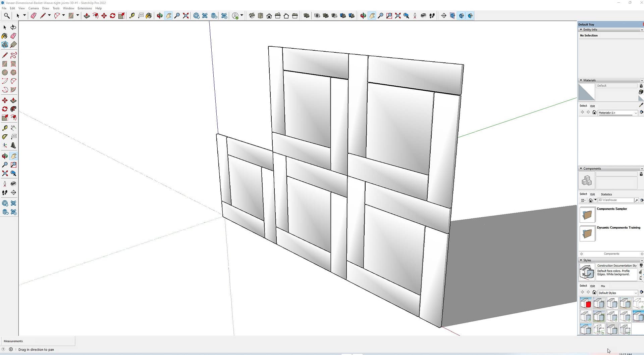The height and width of the screenshot is (355, 644).
Task: Click Zoom Extents in top toolbar
Action: [185, 16]
